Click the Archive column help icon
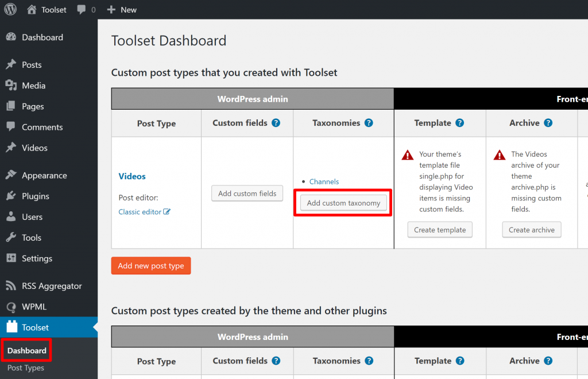 548,123
